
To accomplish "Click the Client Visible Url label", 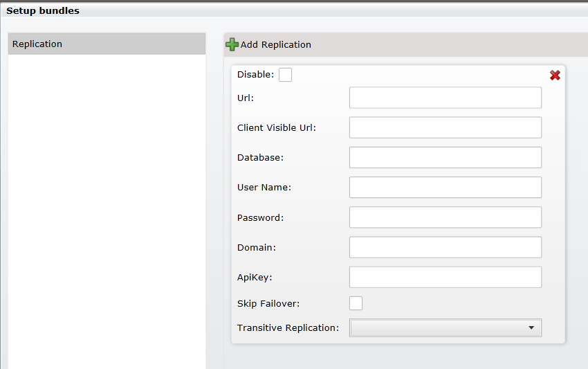I will (x=277, y=127).
